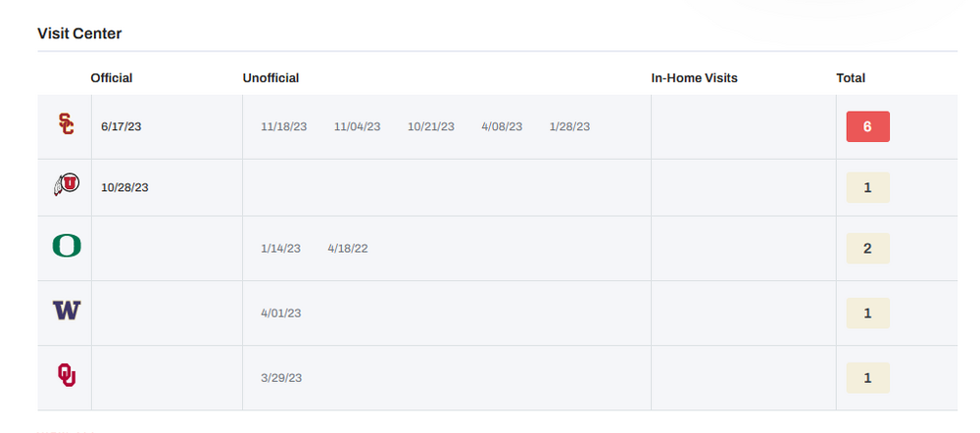Click the Total column header
The image size is (980, 433).
tap(851, 78)
